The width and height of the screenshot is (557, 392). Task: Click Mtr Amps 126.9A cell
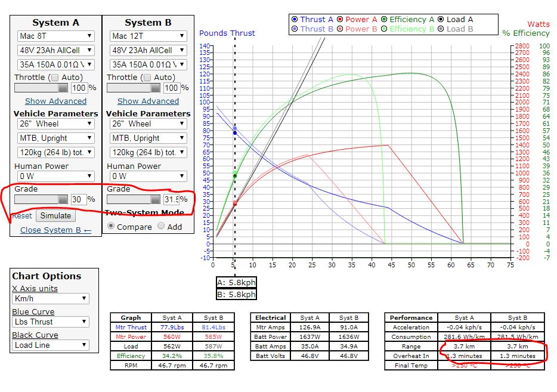point(310,327)
